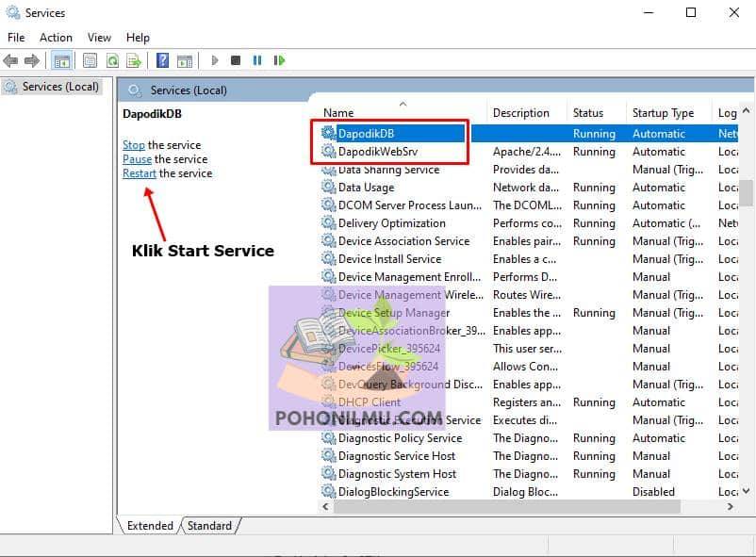Image resolution: width=756 pixels, height=557 pixels.
Task: Click the horizontal scrollbar thumb
Action: pyautogui.click(x=507, y=506)
